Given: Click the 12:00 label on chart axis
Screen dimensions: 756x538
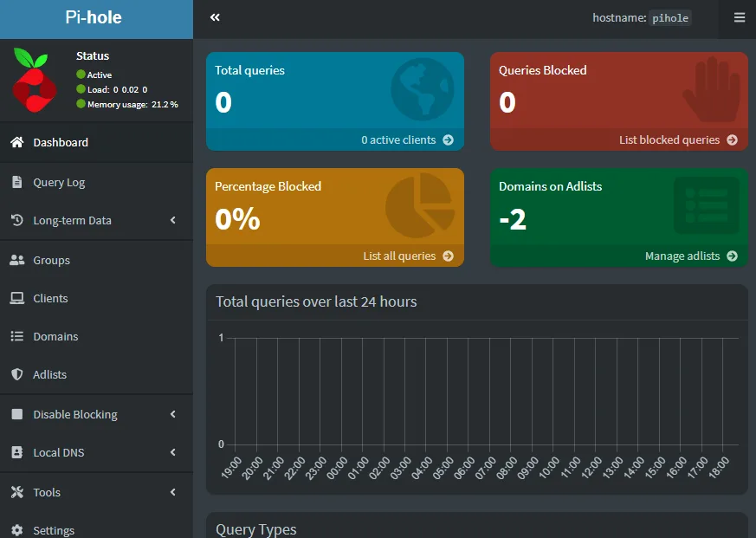Looking at the screenshot, I should (x=591, y=467).
